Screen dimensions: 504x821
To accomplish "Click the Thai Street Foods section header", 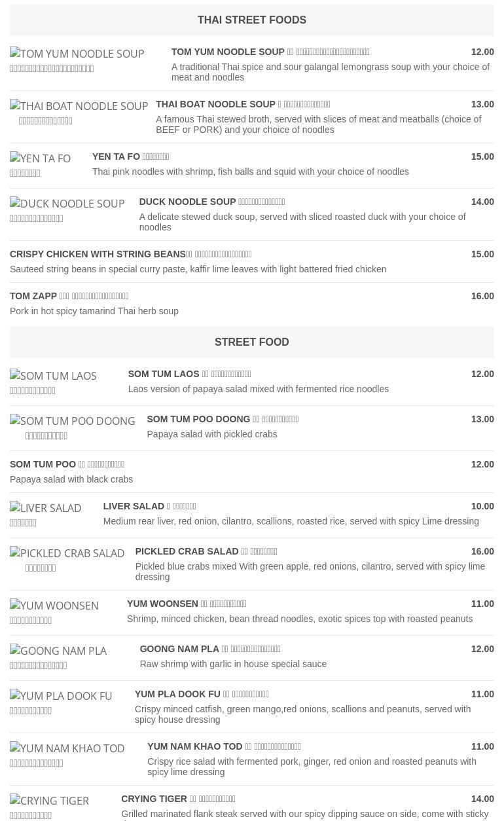I will pyautogui.click(x=252, y=20).
